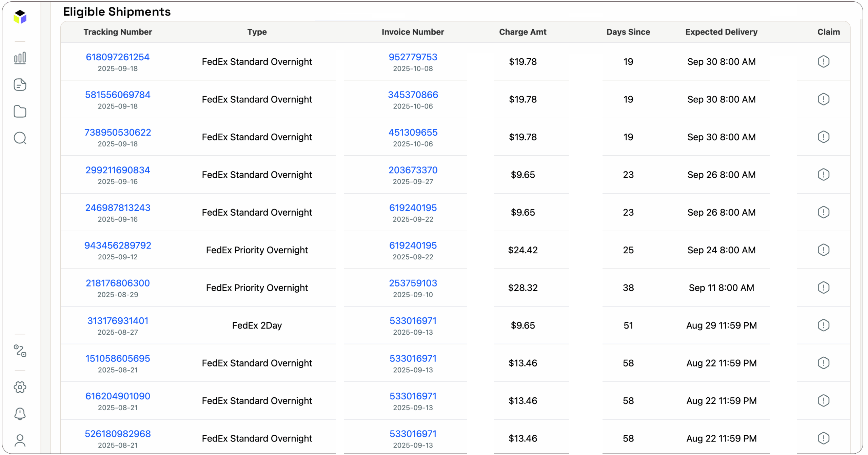Open invoice 253759103
Screen dimensions: 868x455
click(x=413, y=283)
